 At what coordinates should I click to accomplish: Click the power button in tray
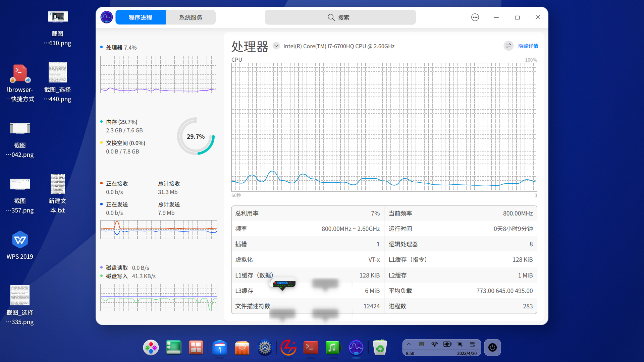492,347
